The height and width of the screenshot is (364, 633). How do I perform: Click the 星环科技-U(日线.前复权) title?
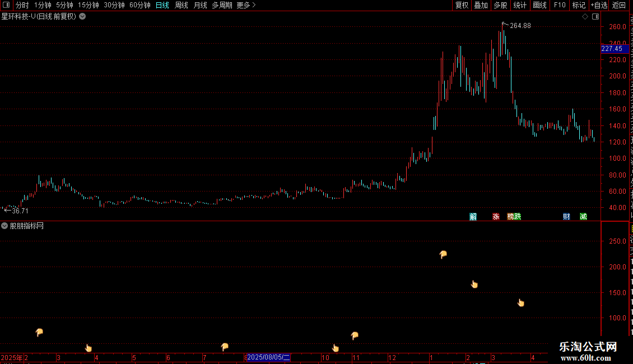click(x=39, y=17)
